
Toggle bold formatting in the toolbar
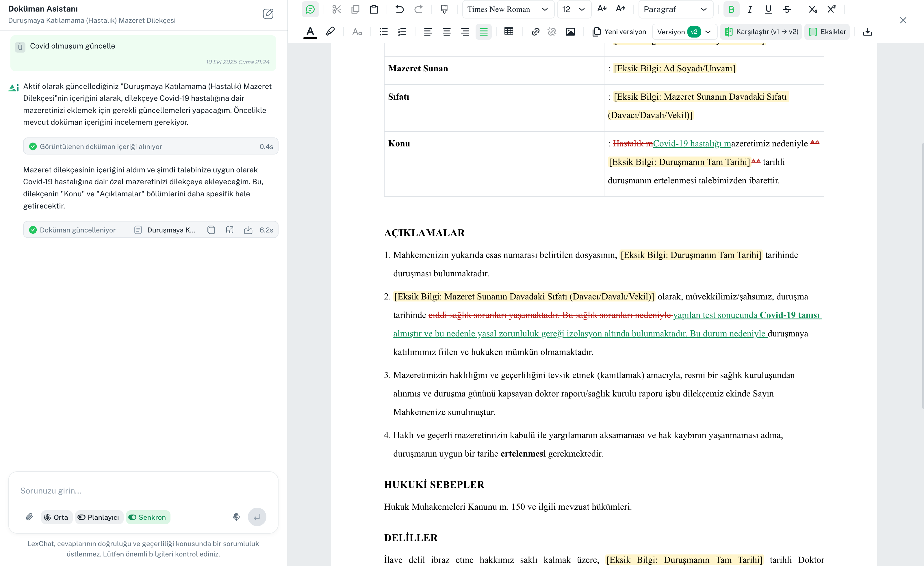(x=731, y=9)
